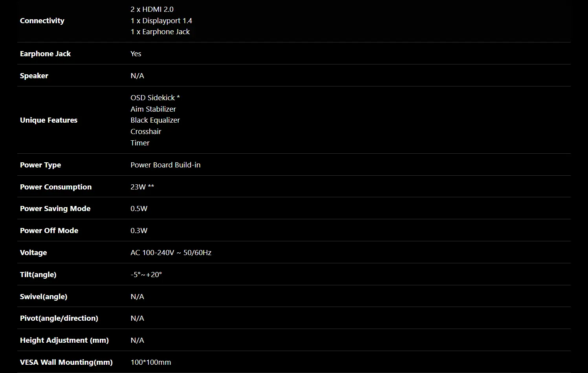Click the Pivot(angle/direction) label
This screenshot has width=588, height=373.
(59, 318)
